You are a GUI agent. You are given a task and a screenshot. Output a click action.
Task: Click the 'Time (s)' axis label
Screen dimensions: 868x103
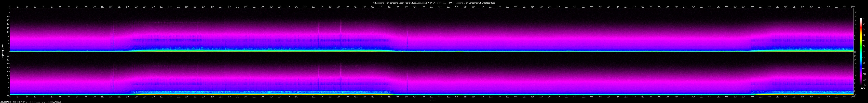(x=431, y=100)
